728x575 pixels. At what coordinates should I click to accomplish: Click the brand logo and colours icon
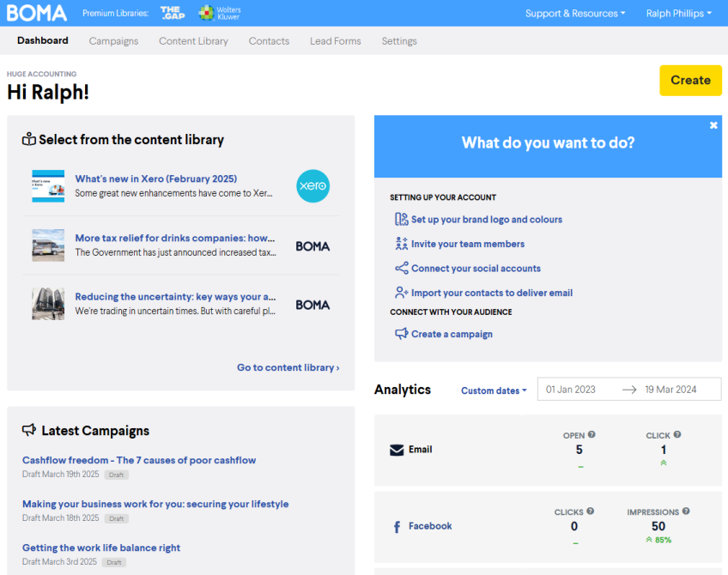point(401,220)
